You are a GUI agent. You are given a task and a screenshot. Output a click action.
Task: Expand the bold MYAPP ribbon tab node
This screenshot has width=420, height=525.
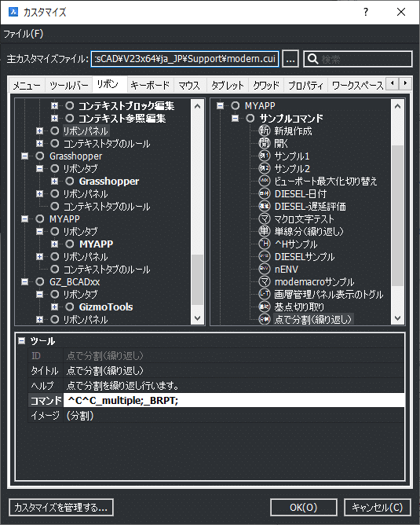pos(54,244)
